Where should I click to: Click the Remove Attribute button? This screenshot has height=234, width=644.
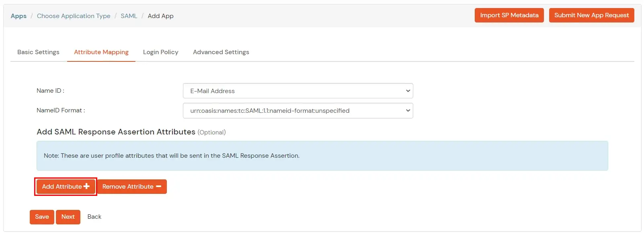[132, 187]
